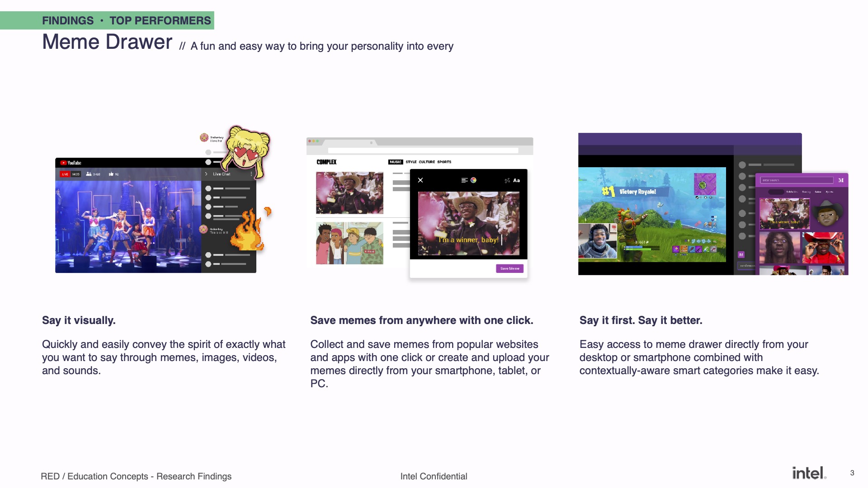Click the "Say it first. Say it better." heading
The height and width of the screenshot is (488, 868).
[641, 320]
